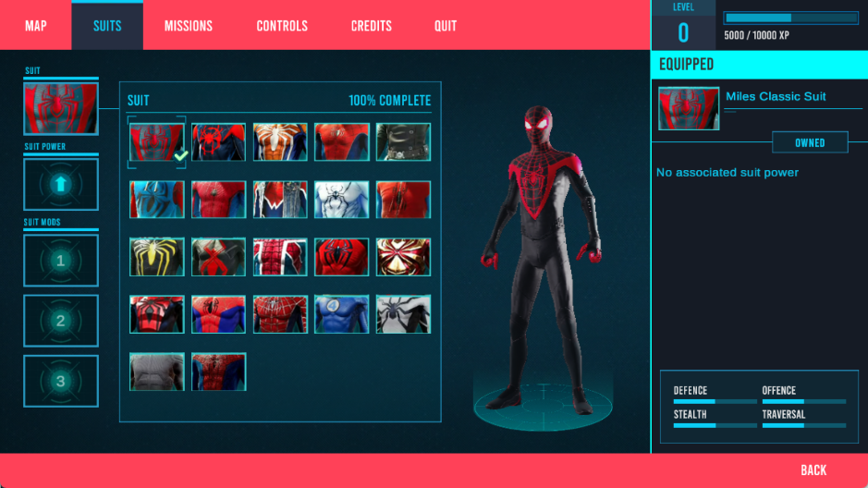Click the Offence stat bar
The height and width of the screenshot is (488, 868).
pyautogui.click(x=804, y=402)
